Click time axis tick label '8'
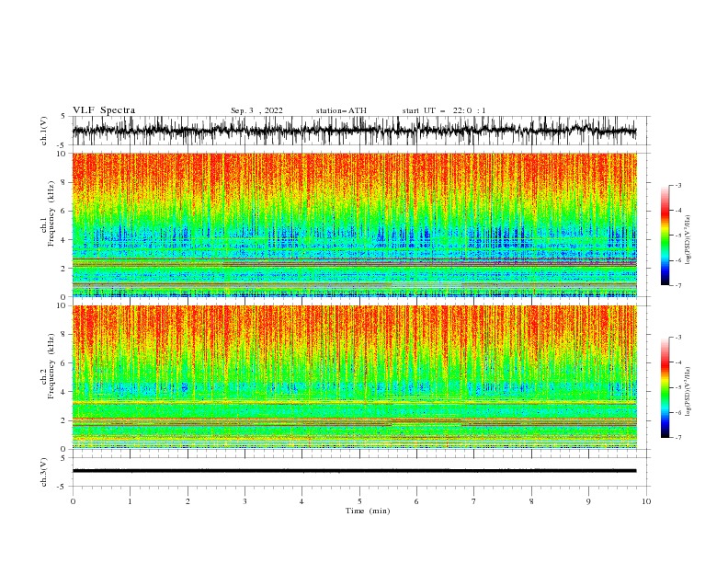The height and width of the screenshot is (563, 728). [x=531, y=501]
